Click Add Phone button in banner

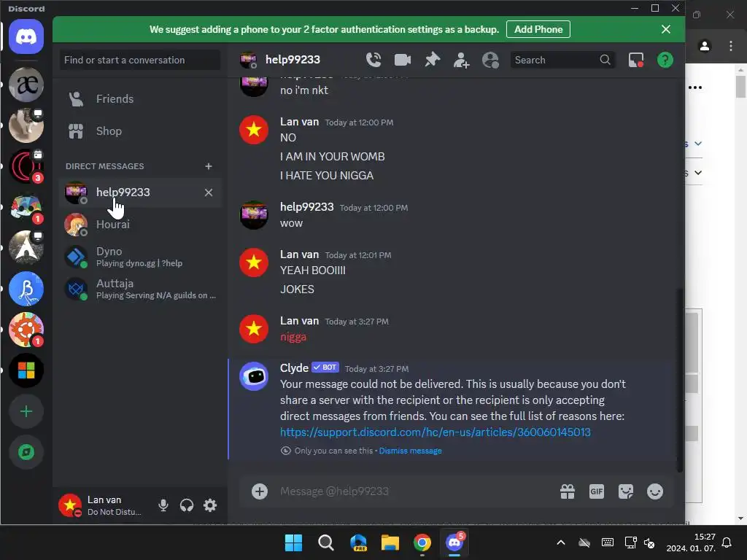(538, 29)
